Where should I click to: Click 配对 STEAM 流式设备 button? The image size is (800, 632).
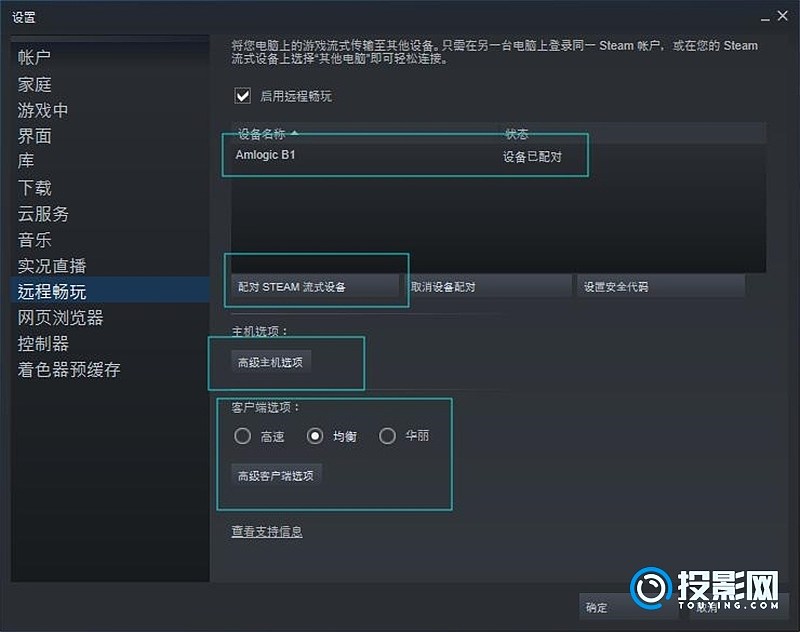tap(315, 287)
